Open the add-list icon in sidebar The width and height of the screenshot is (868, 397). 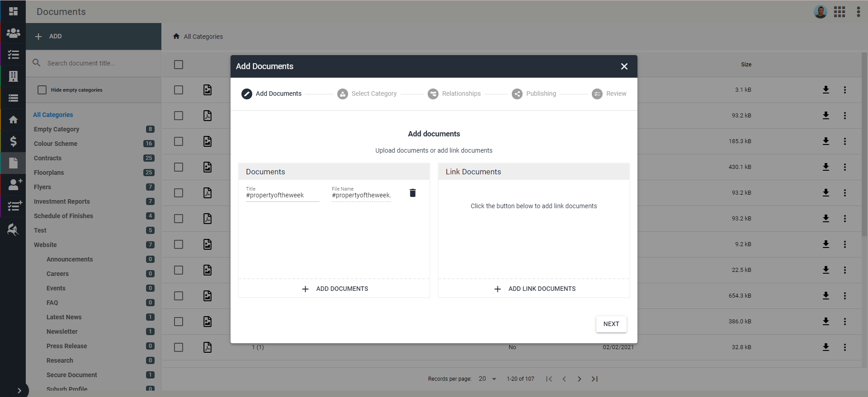[14, 206]
